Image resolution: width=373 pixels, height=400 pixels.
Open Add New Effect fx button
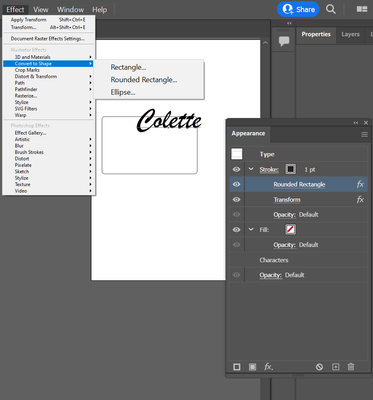pos(268,367)
